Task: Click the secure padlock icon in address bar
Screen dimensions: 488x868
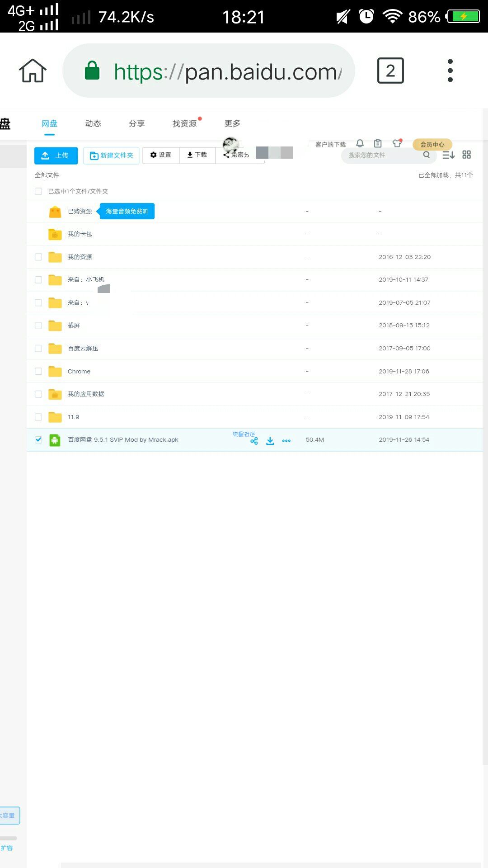Action: 92,71
